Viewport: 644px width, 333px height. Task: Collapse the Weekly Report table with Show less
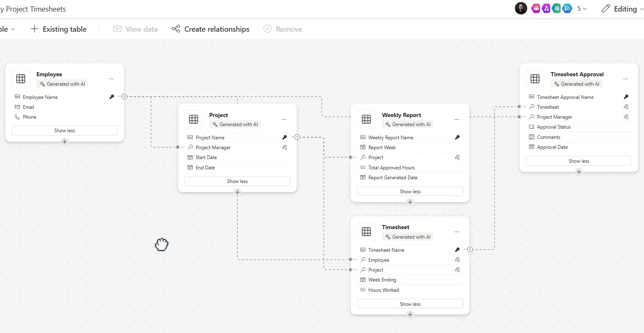click(x=410, y=192)
